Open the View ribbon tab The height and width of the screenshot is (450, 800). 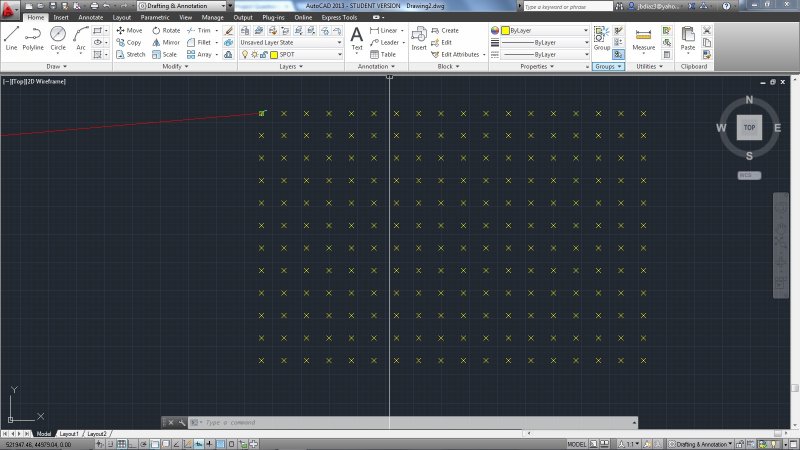point(186,17)
